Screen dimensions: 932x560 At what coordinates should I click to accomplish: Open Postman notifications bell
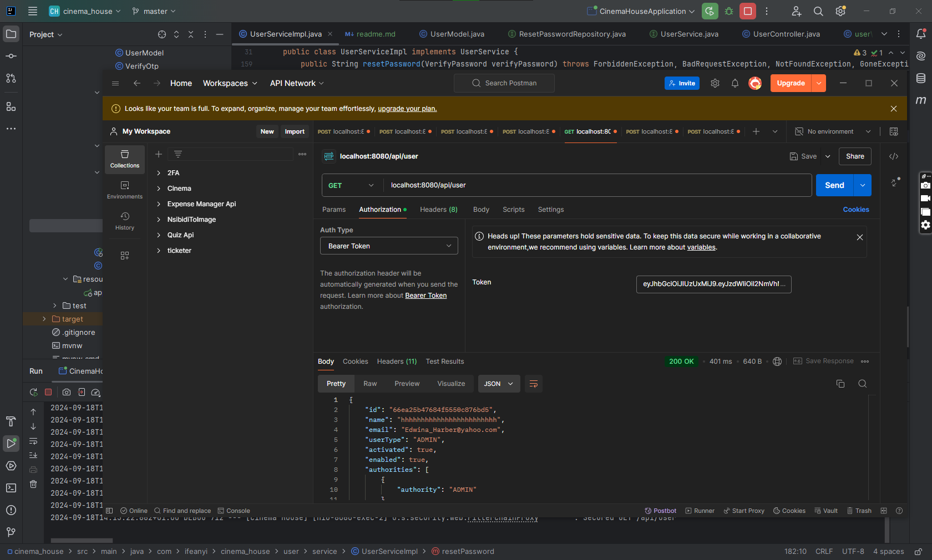[x=735, y=83]
